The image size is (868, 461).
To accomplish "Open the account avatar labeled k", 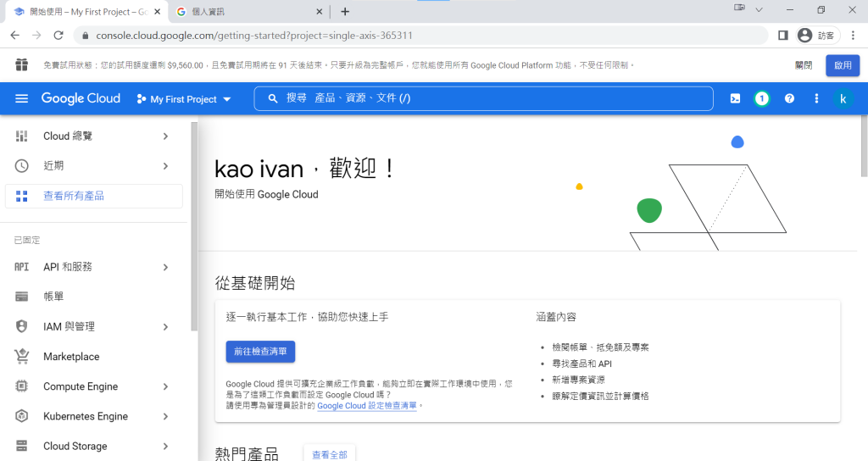I will 843,98.
